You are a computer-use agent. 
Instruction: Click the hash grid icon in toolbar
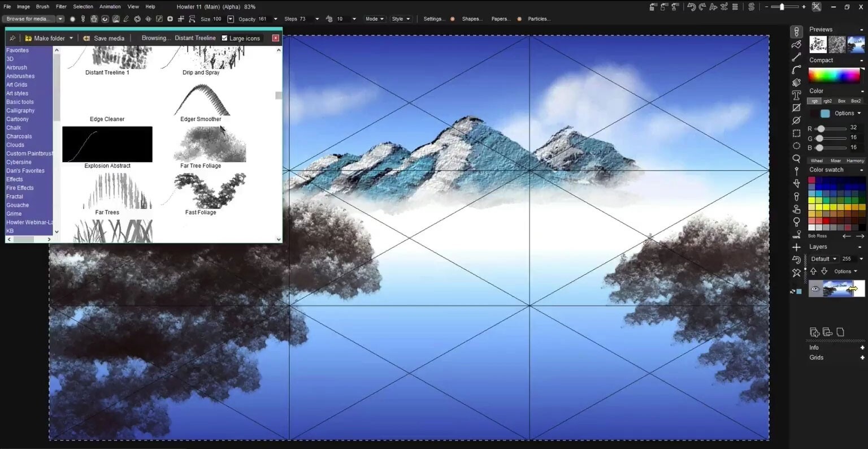click(x=181, y=19)
